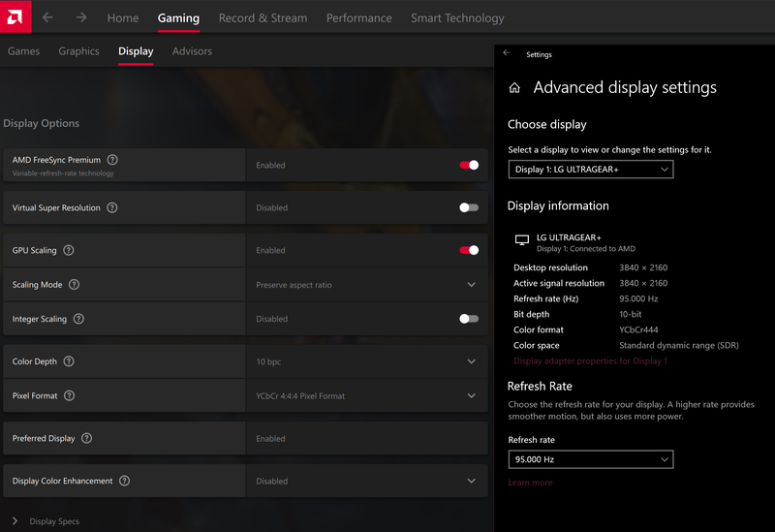Click the Learn more link
This screenshot has height=532, width=775.
530,483
